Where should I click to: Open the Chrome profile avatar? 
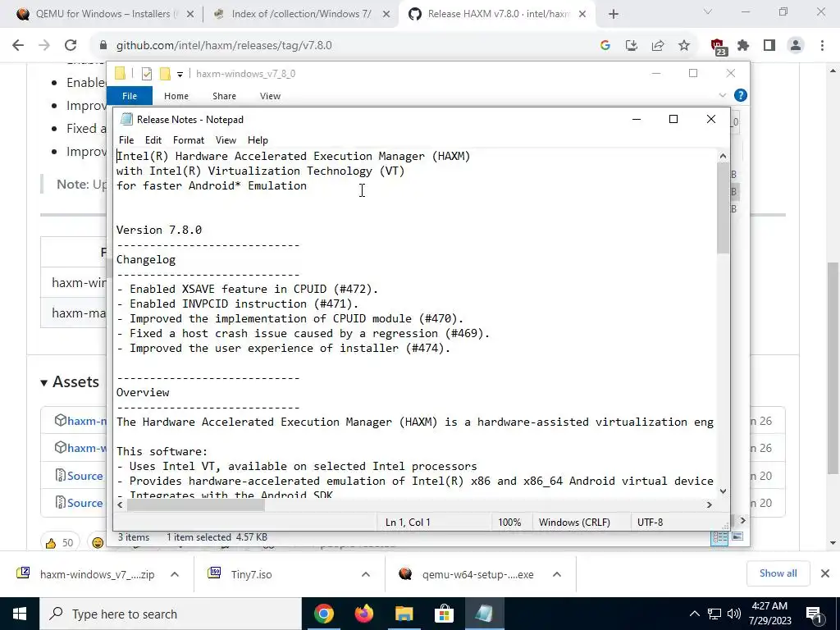tap(796, 46)
